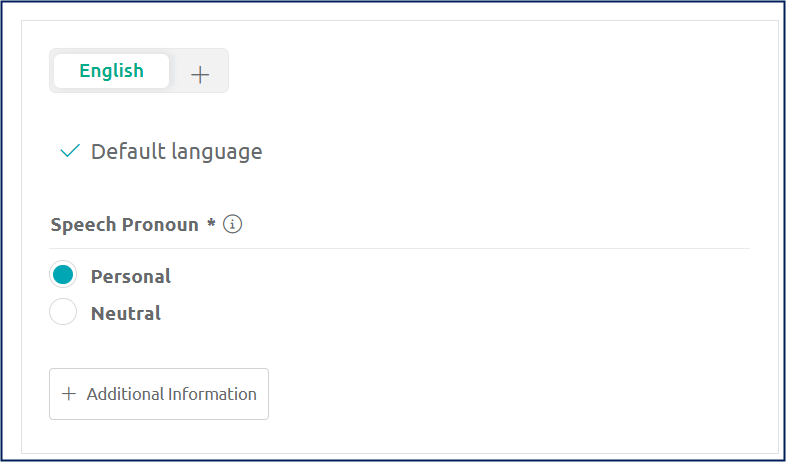The image size is (786, 462).
Task: Choose the Neutral label text
Action: pyautogui.click(x=126, y=313)
